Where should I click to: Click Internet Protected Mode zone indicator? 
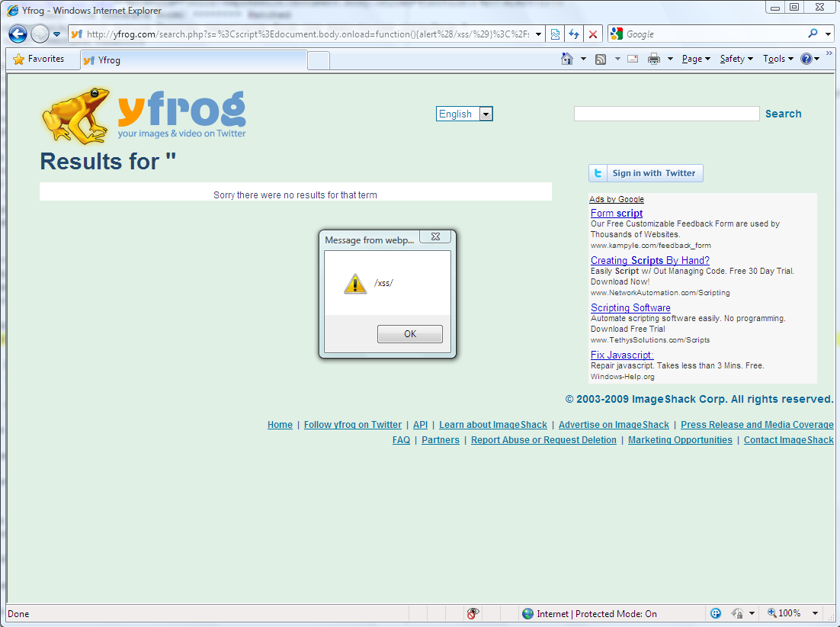[589, 613]
